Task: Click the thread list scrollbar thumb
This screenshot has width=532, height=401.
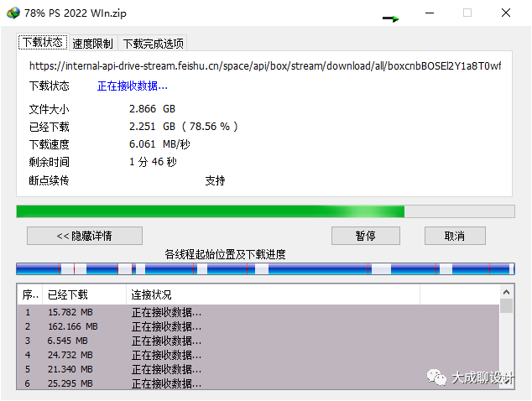Action: (506, 306)
